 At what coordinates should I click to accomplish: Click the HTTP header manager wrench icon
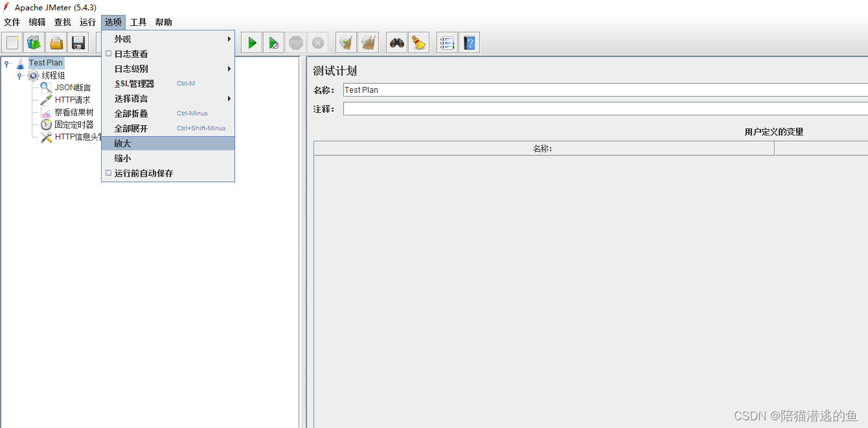point(46,137)
